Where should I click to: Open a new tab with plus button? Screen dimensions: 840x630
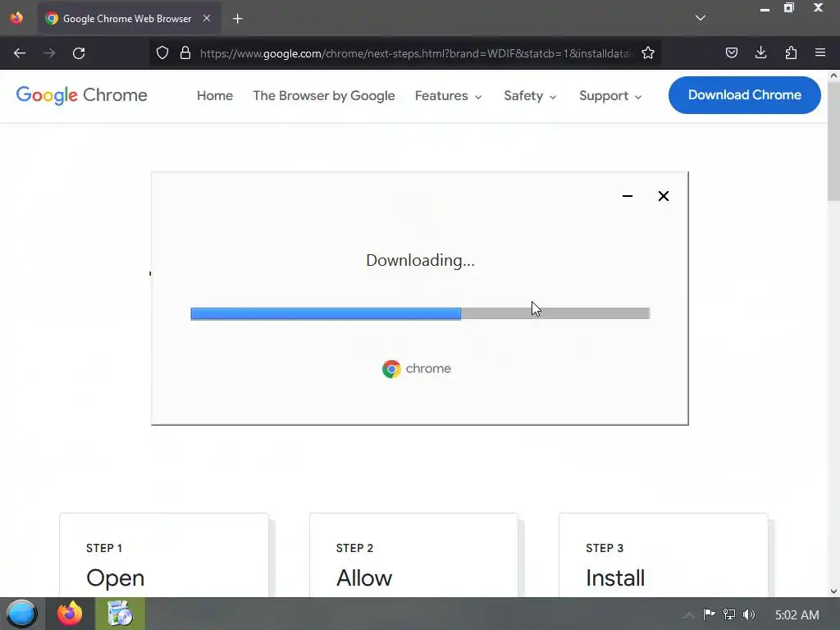point(237,19)
